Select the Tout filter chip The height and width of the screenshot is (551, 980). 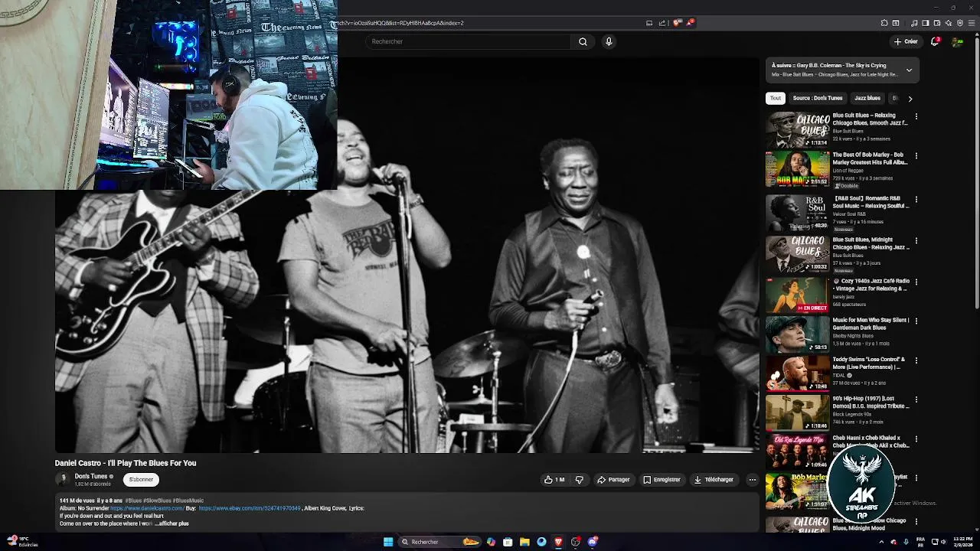click(776, 98)
